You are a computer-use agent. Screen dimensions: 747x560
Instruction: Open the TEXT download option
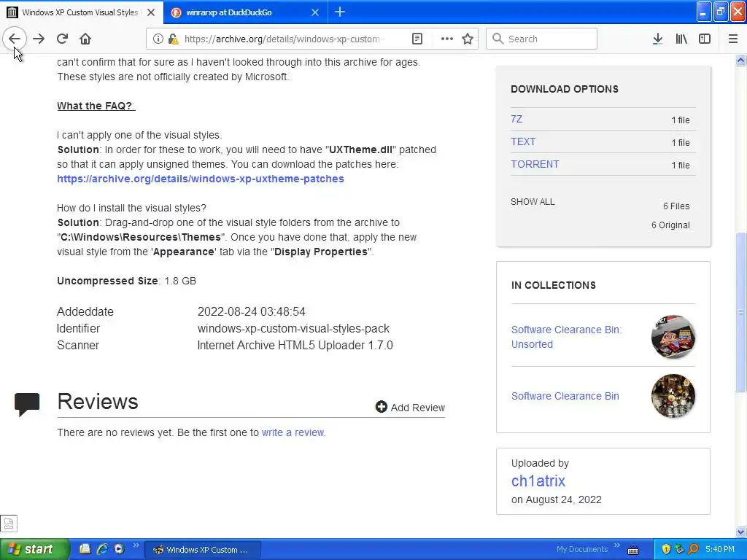pos(523,141)
